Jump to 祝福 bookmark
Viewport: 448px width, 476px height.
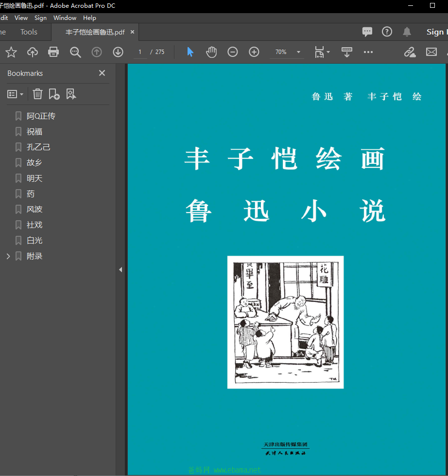(34, 132)
